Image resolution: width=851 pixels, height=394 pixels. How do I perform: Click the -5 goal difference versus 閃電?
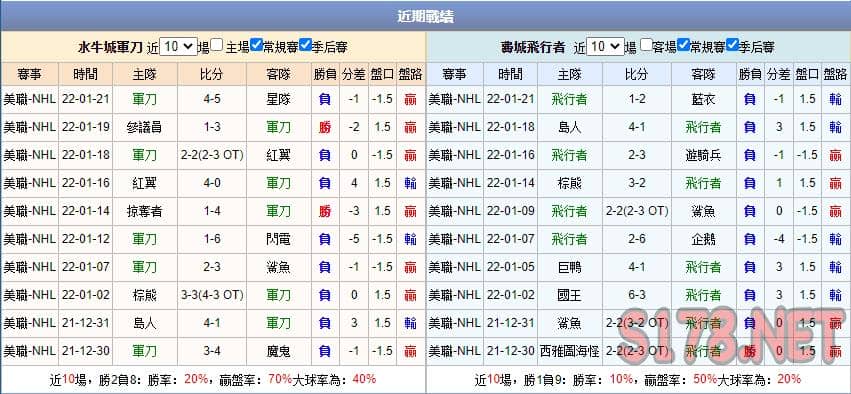tap(354, 239)
